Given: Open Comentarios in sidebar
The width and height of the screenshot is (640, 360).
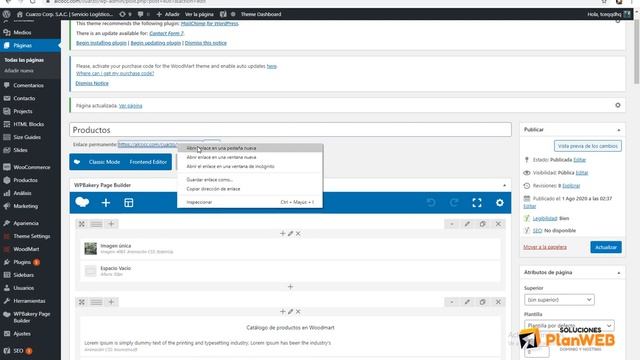Looking at the screenshot, I should (x=30, y=85).
